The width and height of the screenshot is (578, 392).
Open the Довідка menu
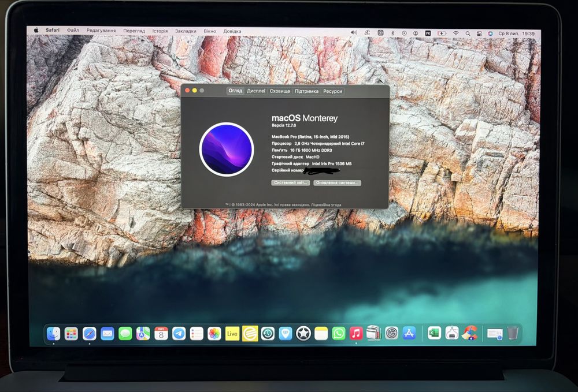click(x=232, y=31)
